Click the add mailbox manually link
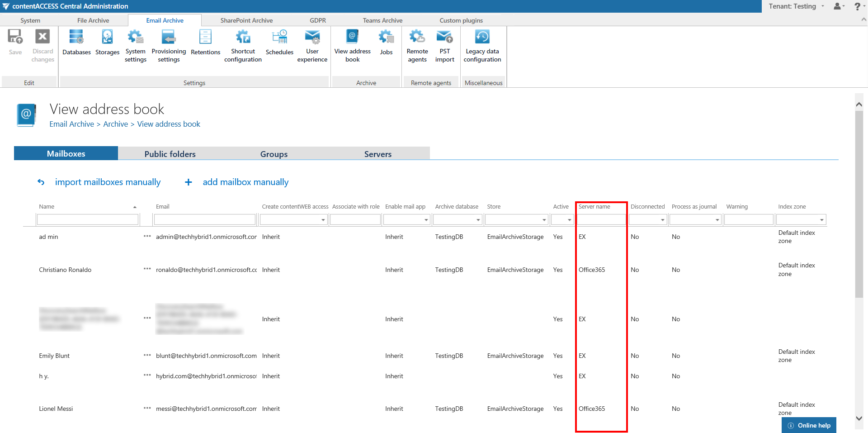Screen dimensions: 868x433 [245, 182]
